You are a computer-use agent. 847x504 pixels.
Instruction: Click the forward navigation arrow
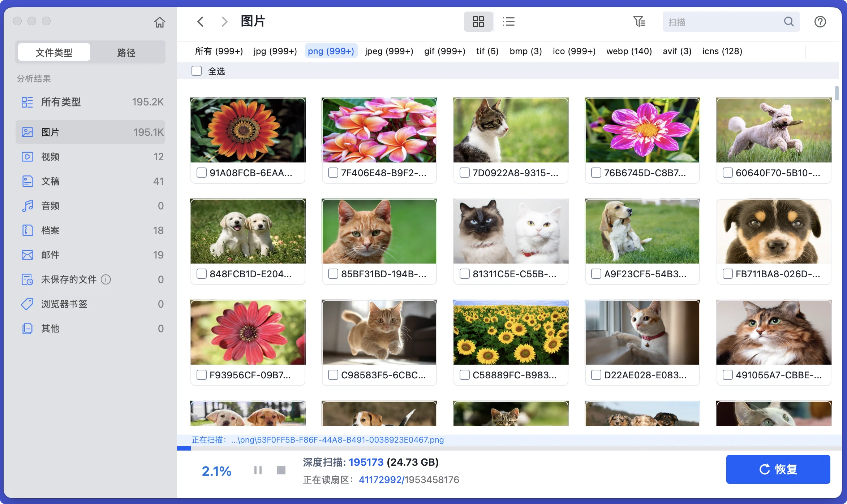[x=224, y=22]
